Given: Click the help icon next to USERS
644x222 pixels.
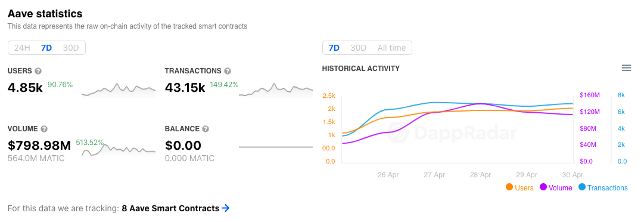Looking at the screenshot, I should [38, 71].
